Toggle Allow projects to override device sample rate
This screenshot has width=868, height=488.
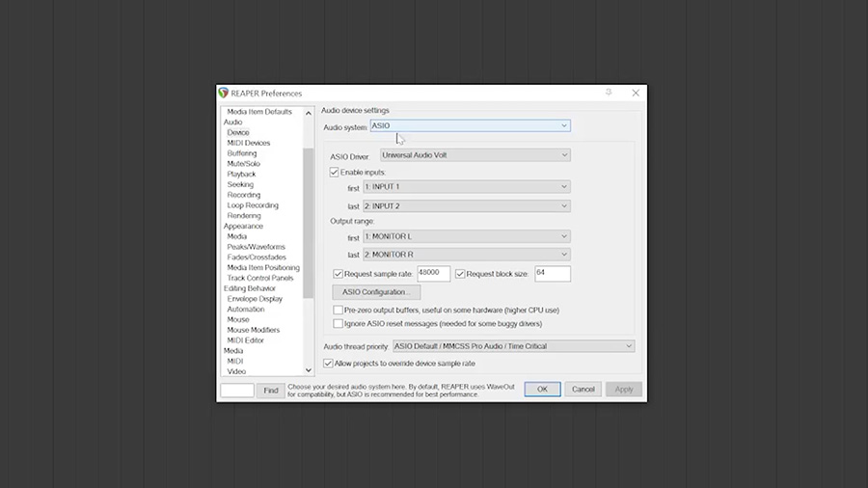pos(328,364)
